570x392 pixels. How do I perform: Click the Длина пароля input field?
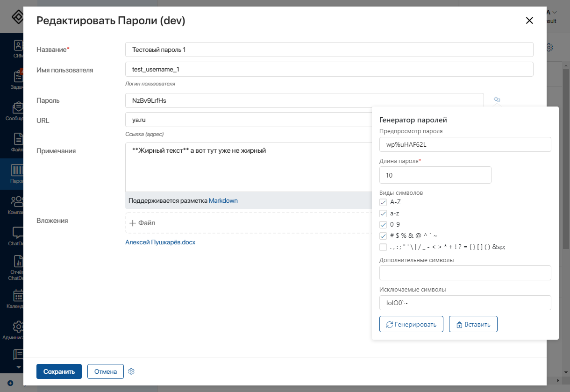point(435,175)
